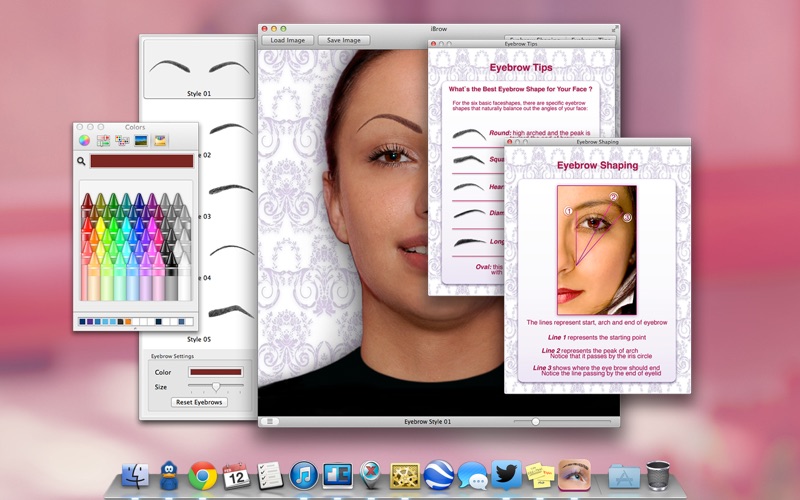Select image palettes picker in Colors window
The width and height of the screenshot is (800, 500).
tap(141, 140)
